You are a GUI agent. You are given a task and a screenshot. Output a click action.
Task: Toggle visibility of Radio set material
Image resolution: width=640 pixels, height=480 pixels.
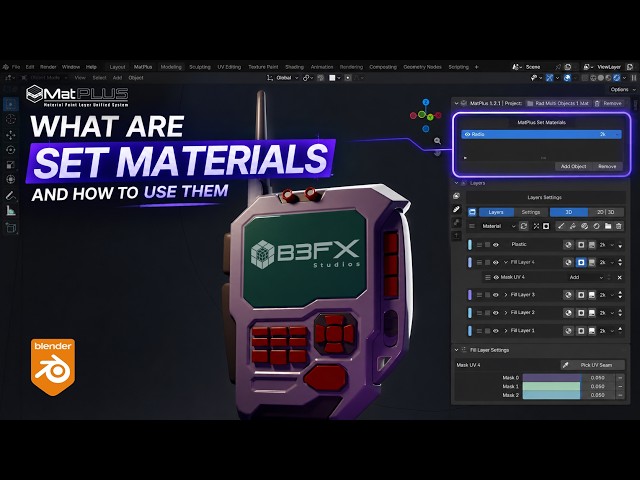click(x=467, y=134)
